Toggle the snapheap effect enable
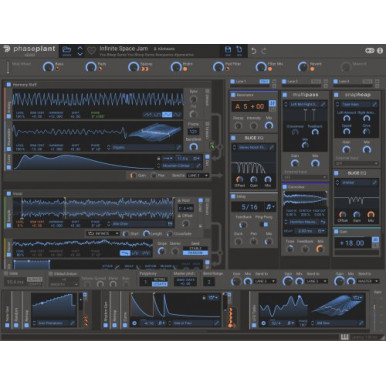386x386 pixels. (x=336, y=95)
